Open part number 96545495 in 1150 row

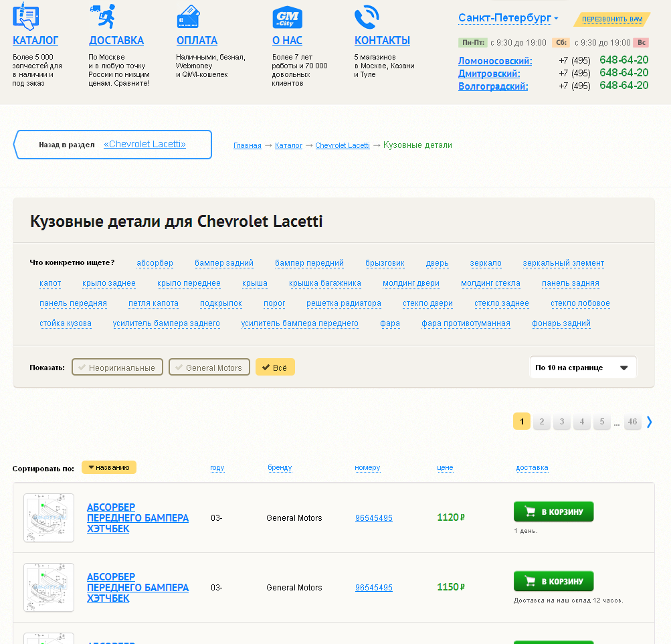[373, 588]
